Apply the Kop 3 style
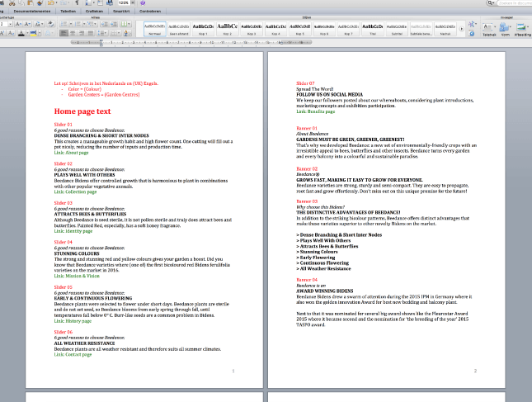 point(252,29)
